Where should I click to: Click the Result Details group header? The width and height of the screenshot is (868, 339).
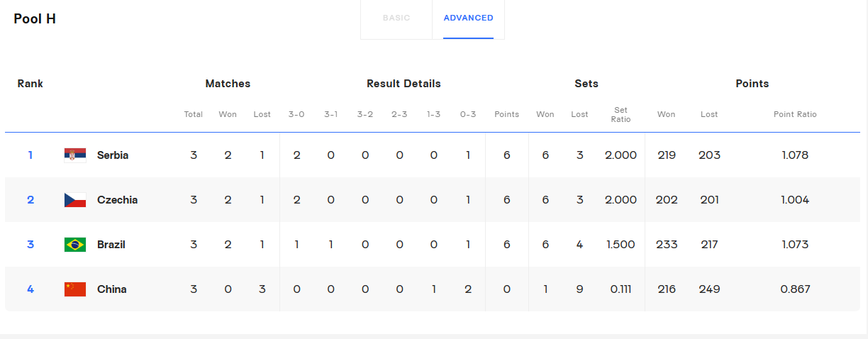click(x=404, y=84)
